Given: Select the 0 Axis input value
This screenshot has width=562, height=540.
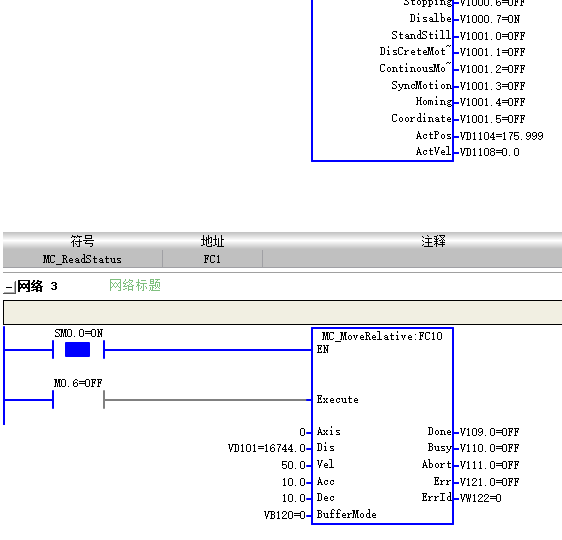Looking at the screenshot, I should [303, 433].
